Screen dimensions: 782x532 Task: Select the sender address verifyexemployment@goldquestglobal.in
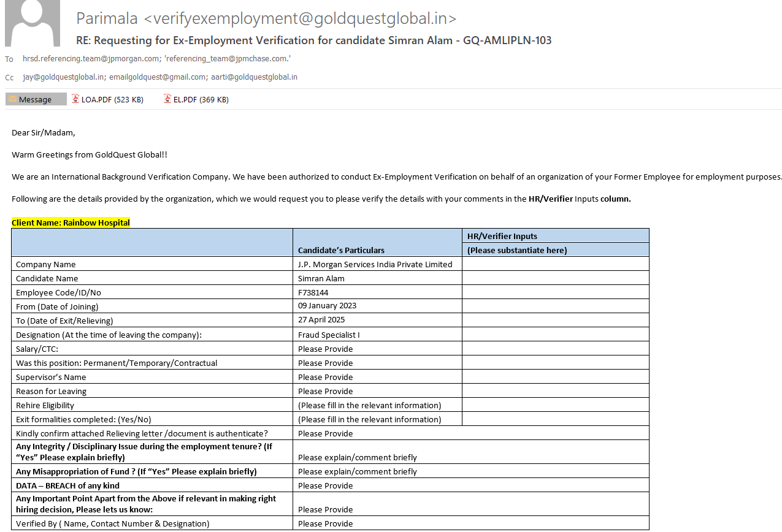[x=299, y=19]
